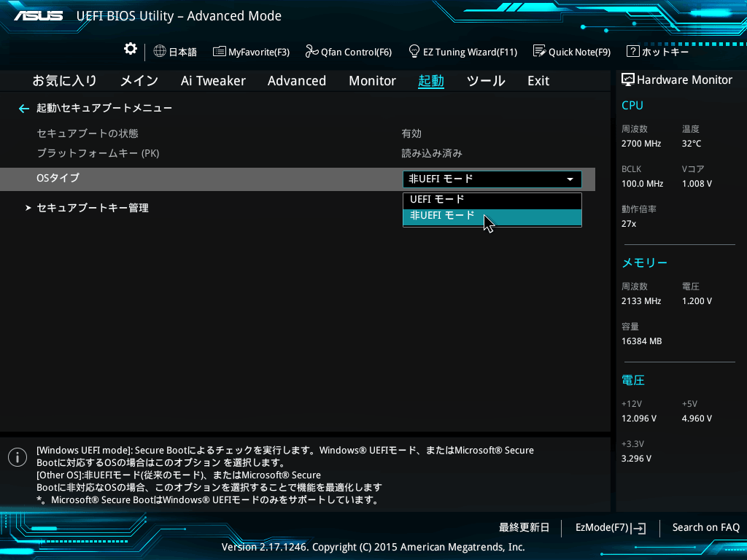Click the info icon beside the description text
The image size is (747, 560).
(x=17, y=457)
